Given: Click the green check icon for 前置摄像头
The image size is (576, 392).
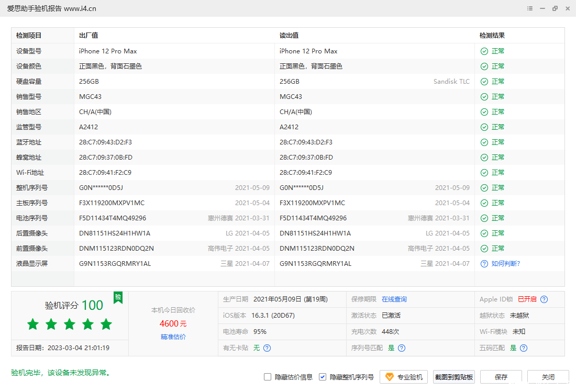Looking at the screenshot, I should click(484, 249).
